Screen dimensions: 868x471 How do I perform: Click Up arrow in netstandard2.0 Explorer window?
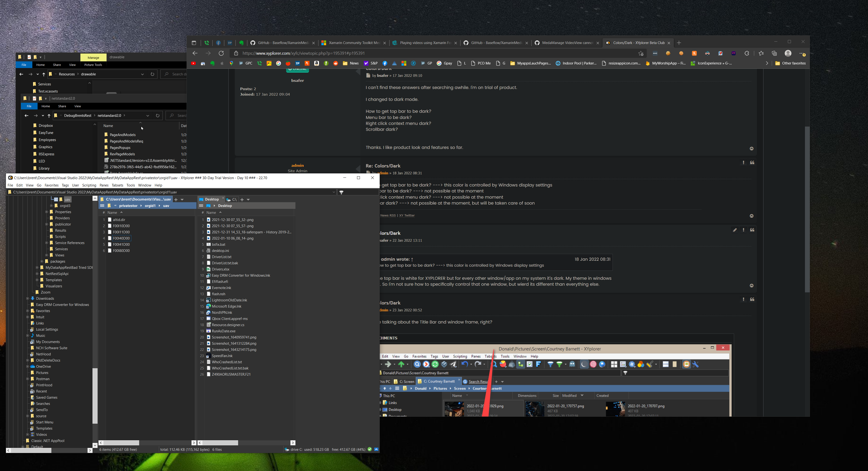pyautogui.click(x=49, y=116)
